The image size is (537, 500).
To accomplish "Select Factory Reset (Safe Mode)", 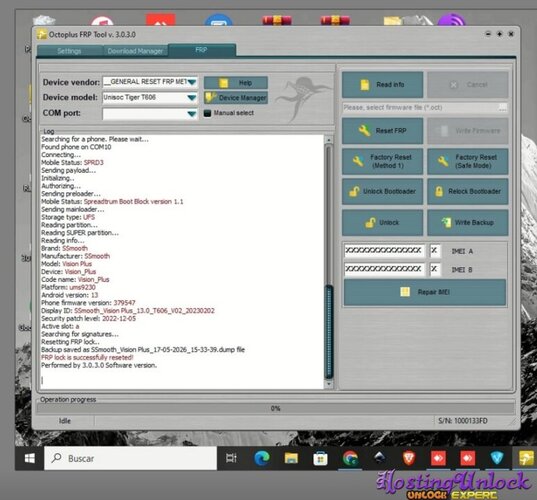I will tap(467, 161).
